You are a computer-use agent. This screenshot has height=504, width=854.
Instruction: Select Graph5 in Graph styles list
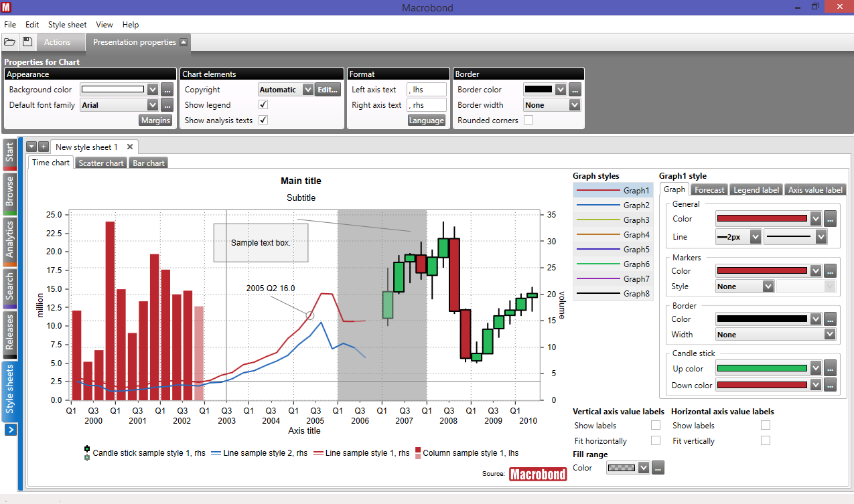pyautogui.click(x=613, y=250)
